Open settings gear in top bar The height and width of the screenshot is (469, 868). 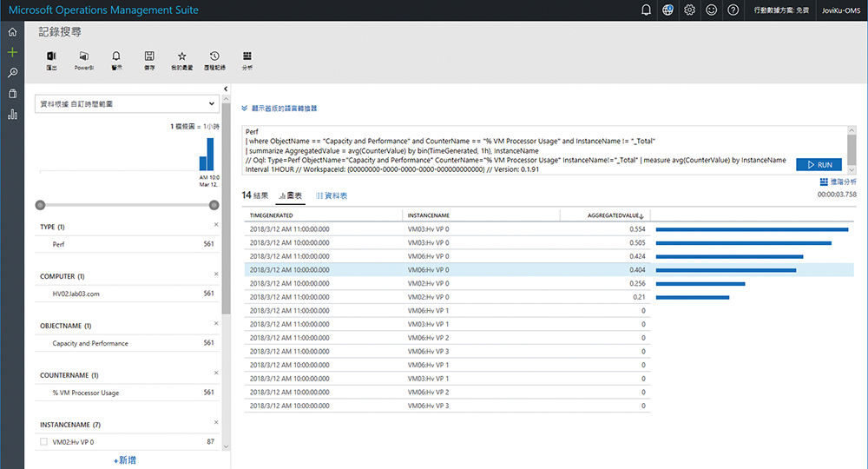pyautogui.click(x=689, y=10)
